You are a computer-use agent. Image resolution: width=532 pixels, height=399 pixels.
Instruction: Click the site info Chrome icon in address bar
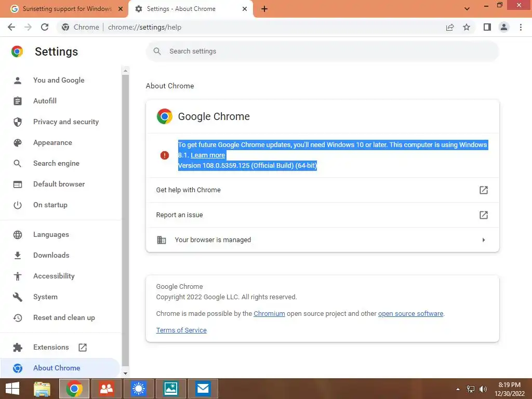point(65,27)
